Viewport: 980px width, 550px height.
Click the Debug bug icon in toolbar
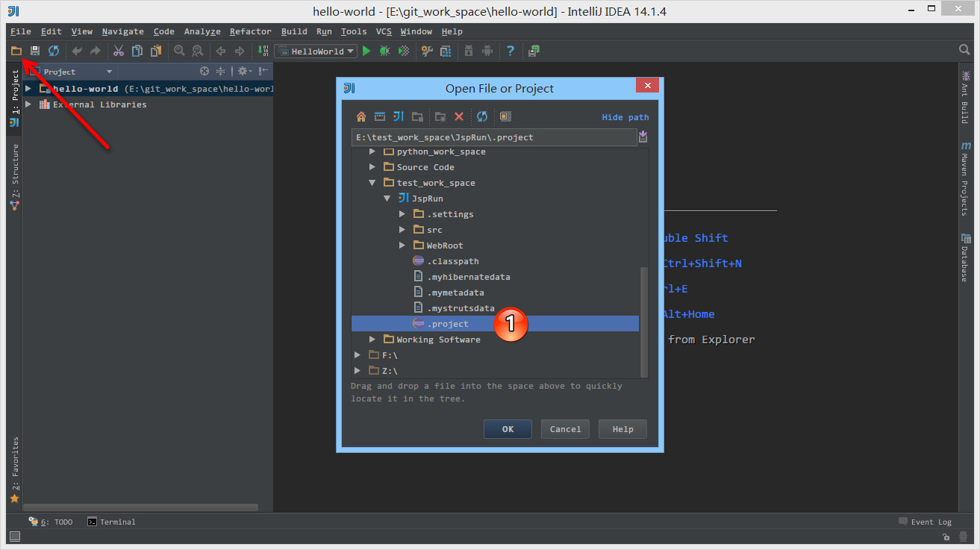[384, 51]
